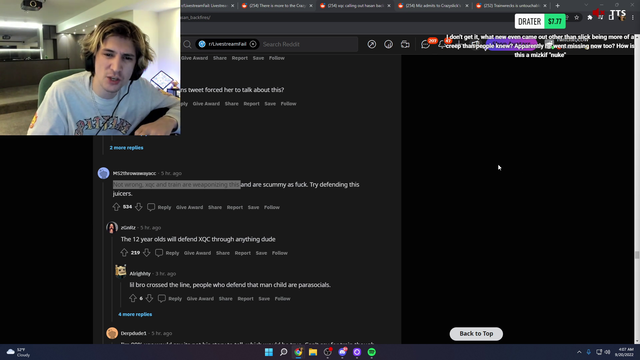The image size is (640, 360).
Task: Downvote zGnitz comment with 219 points
Action: tap(147, 253)
